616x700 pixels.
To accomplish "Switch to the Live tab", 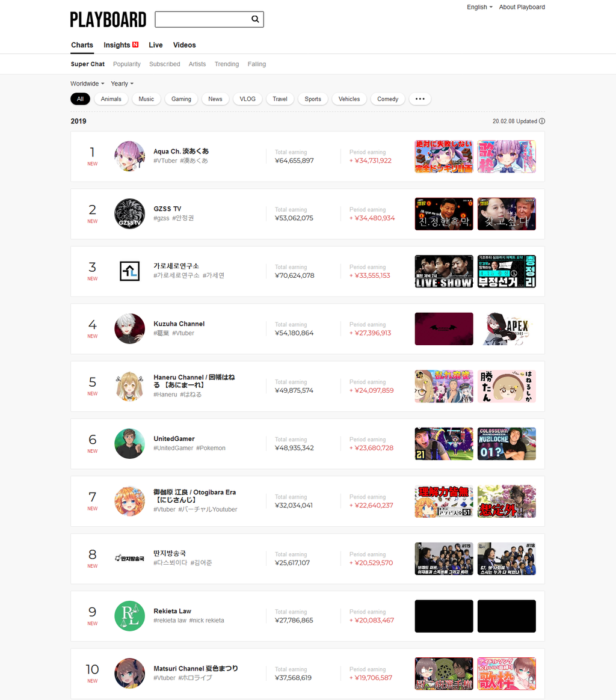I will [155, 45].
